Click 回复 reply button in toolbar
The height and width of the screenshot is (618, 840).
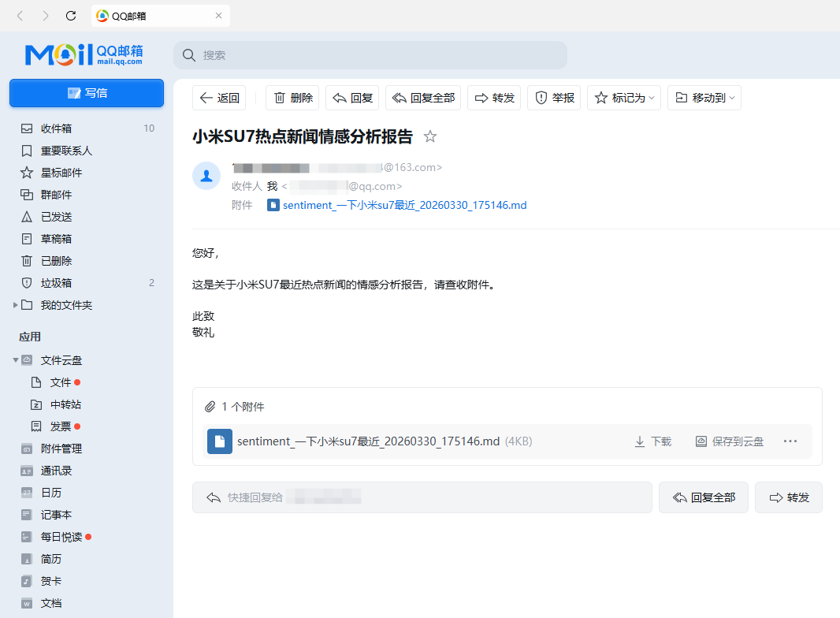pyautogui.click(x=352, y=98)
